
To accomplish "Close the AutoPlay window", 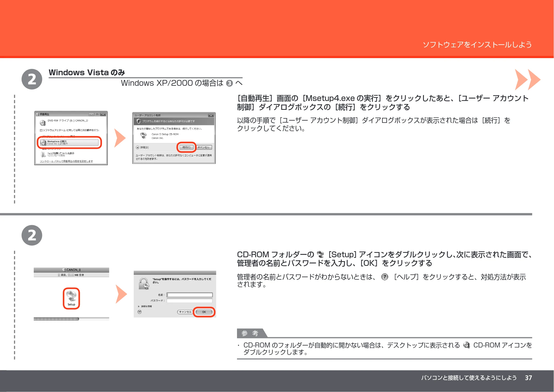I will (x=103, y=114).
